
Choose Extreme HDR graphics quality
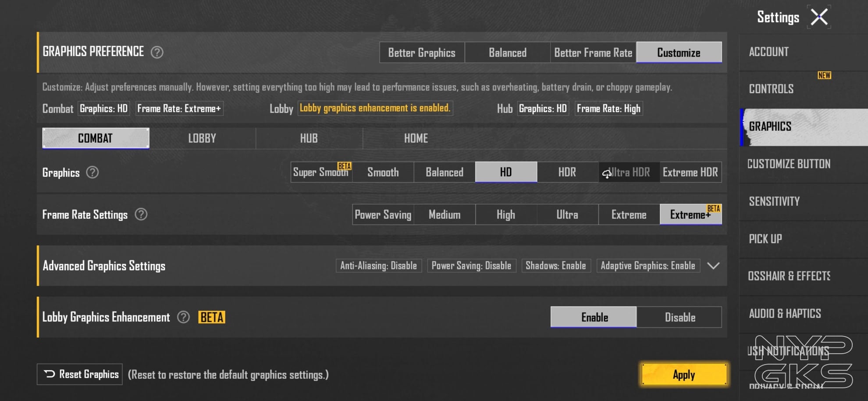(690, 172)
